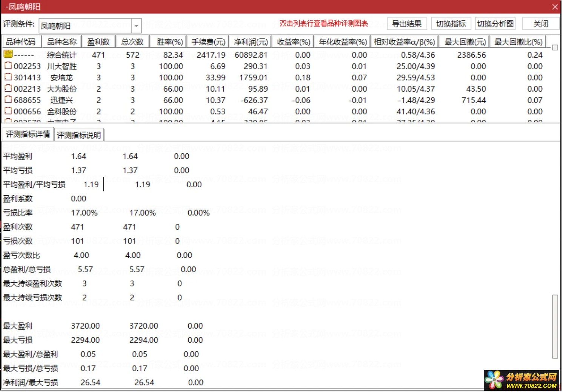Screen dimensions: 563x392
Task: Click the 切换指标 button
Action: click(x=451, y=23)
